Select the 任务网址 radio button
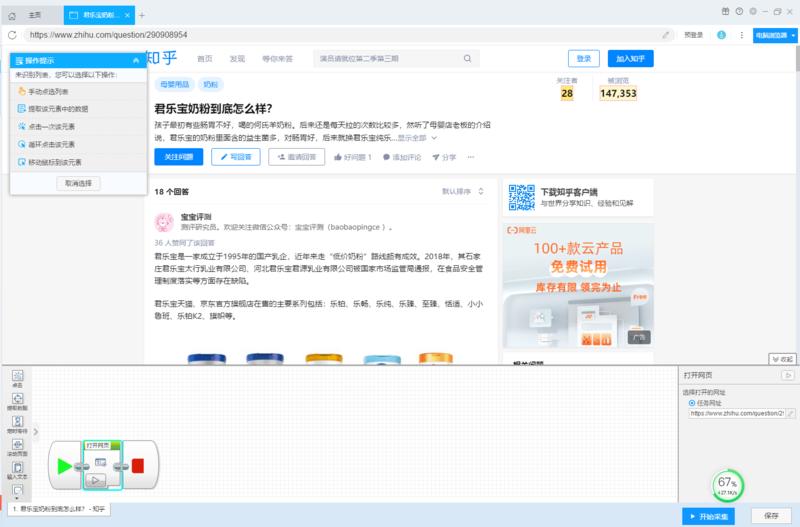Screen dimensions: 800x527 692,403
